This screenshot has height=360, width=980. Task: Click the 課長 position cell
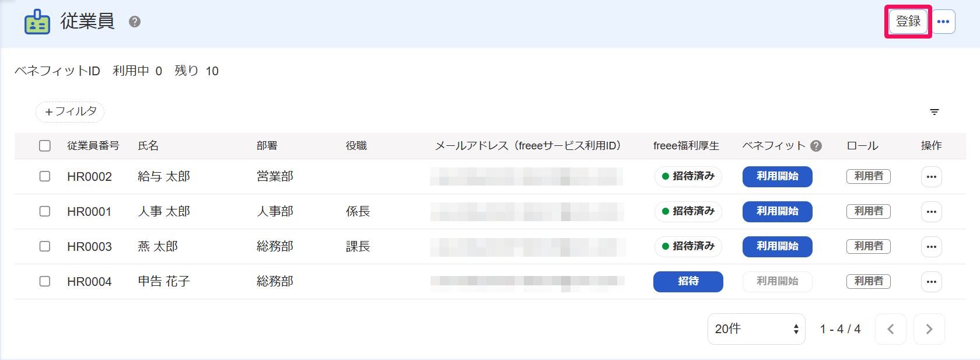358,246
